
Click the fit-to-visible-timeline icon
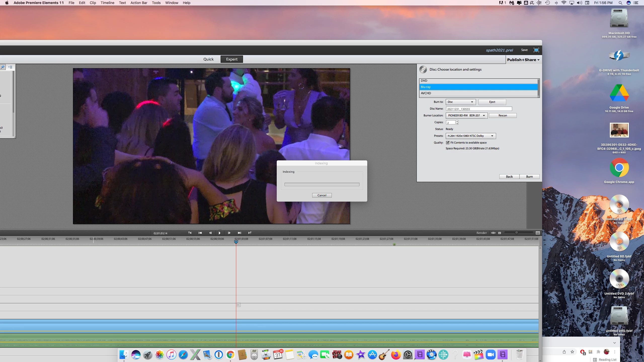[493, 233]
